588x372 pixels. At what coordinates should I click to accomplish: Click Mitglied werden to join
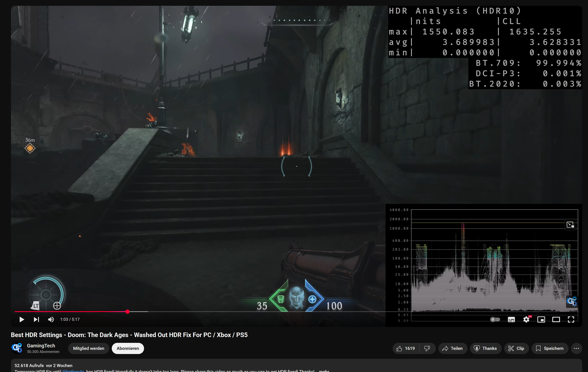tap(88, 348)
